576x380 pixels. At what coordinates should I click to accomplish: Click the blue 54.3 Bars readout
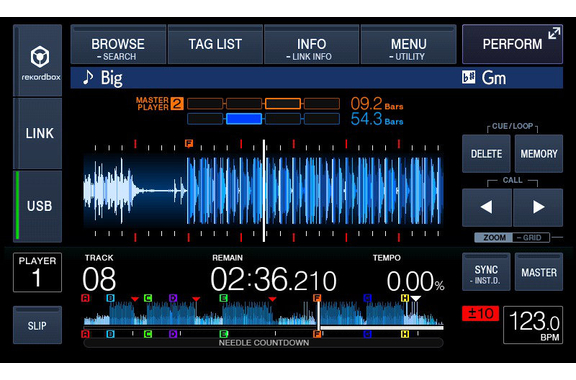coord(377,119)
